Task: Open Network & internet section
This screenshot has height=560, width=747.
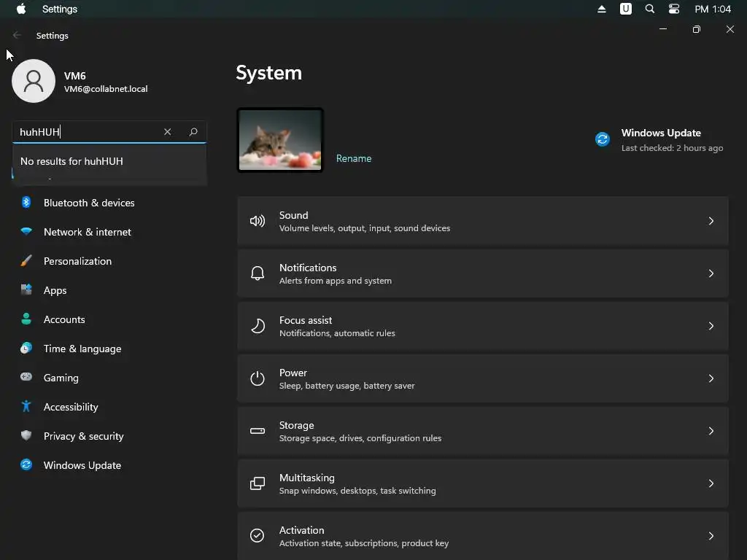Action: [x=109, y=232]
